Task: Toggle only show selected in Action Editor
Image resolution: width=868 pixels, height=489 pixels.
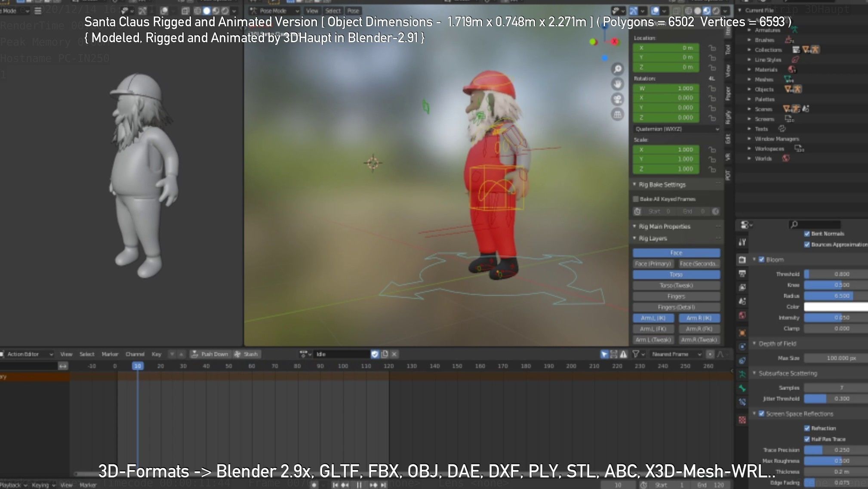Action: coord(604,354)
